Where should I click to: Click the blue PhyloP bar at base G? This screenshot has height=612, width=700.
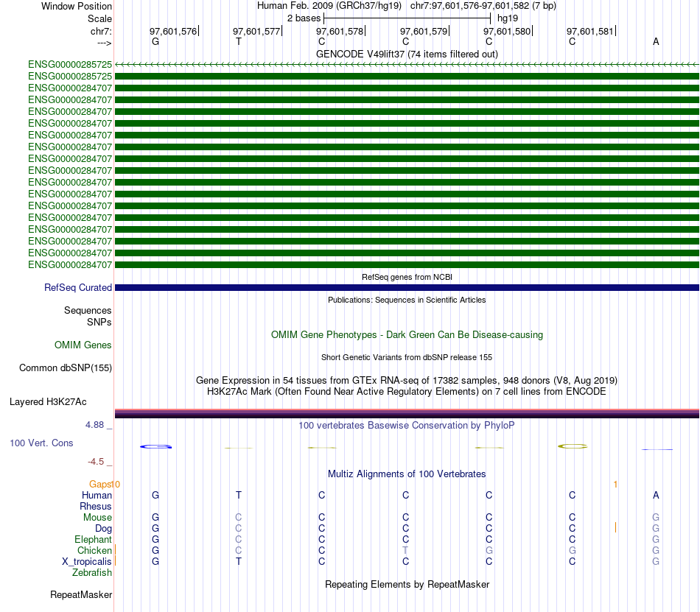[x=155, y=446]
